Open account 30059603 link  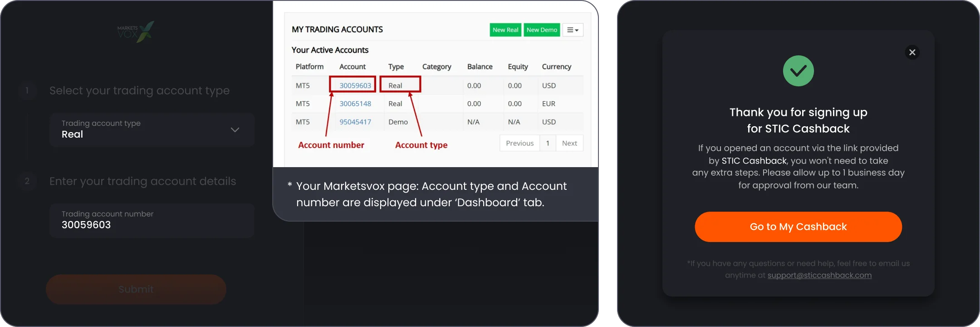[355, 85]
